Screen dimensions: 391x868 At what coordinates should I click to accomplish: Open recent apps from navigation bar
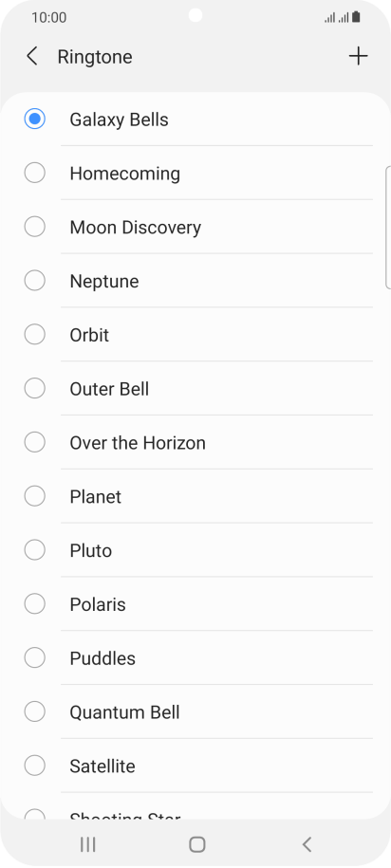(x=87, y=844)
